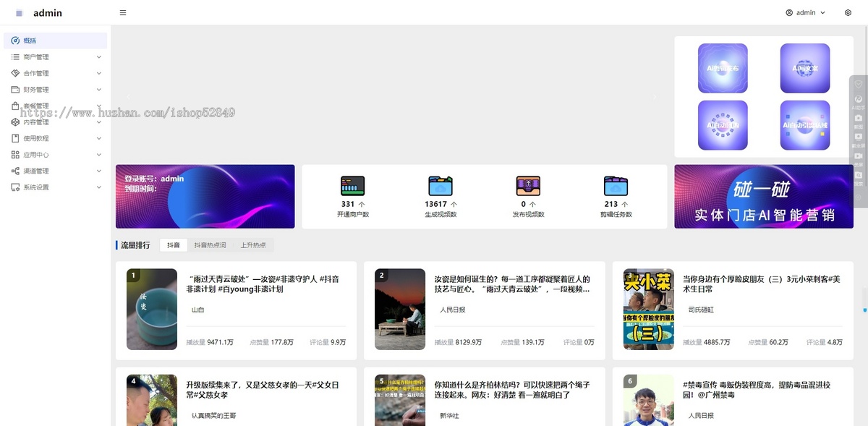Screen dimensions: 868x426
Task: Open the settings gear in top bar
Action: [848, 13]
